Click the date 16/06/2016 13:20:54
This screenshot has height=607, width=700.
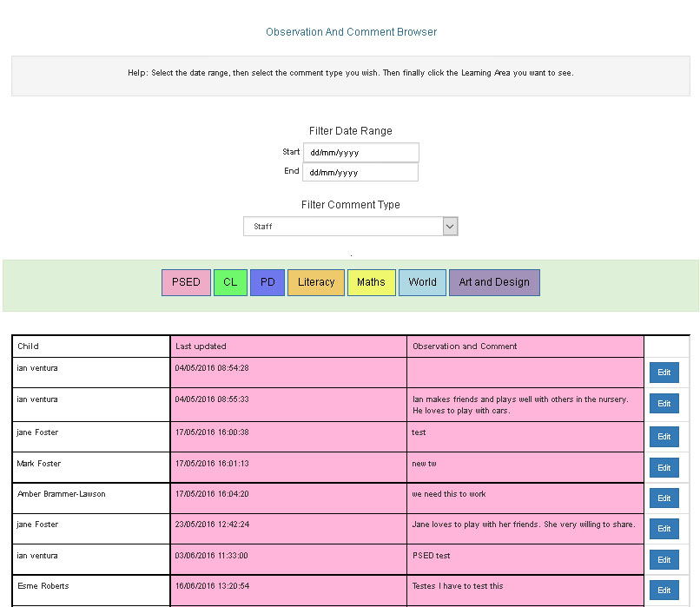212,586
